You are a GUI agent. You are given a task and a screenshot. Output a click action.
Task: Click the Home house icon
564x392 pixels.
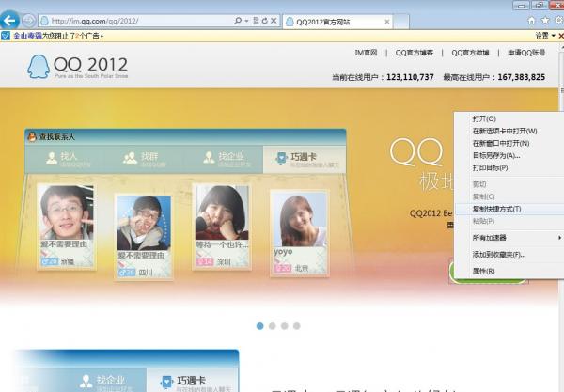click(x=531, y=20)
